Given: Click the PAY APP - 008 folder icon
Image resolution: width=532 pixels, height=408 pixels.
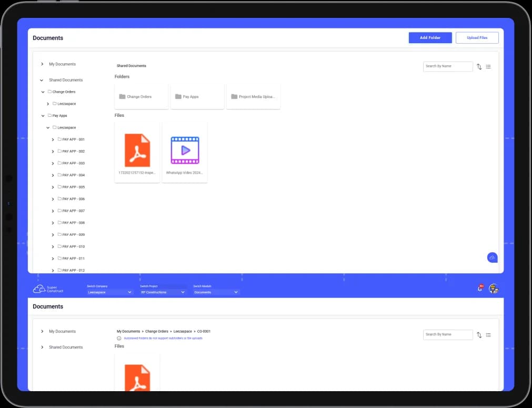Looking at the screenshot, I should [59, 222].
